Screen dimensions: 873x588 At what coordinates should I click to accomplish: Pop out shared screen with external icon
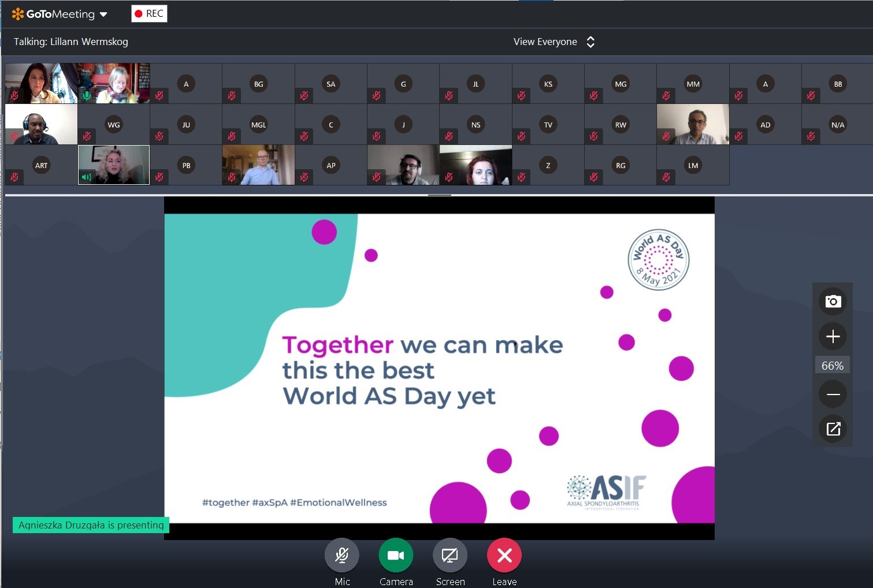click(833, 429)
